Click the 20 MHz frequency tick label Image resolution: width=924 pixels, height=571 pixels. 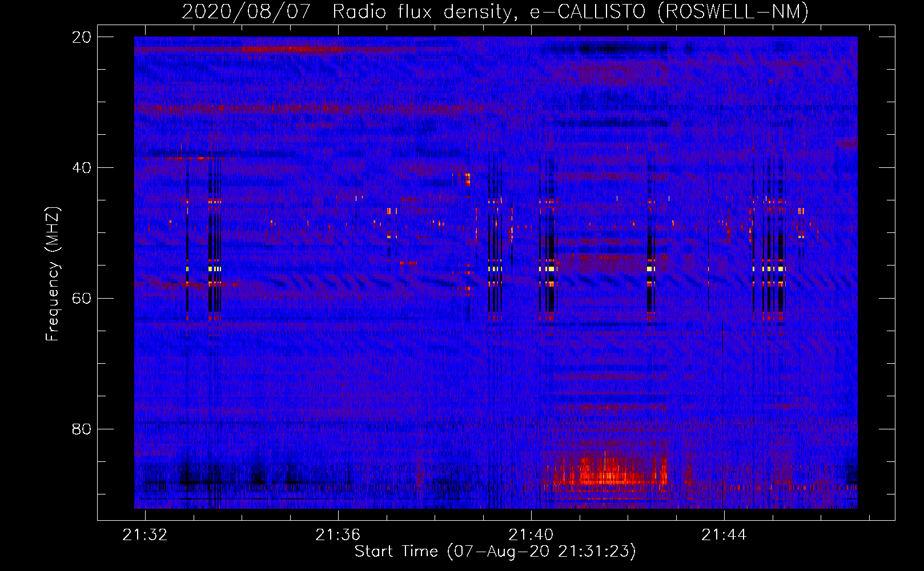[x=82, y=37]
